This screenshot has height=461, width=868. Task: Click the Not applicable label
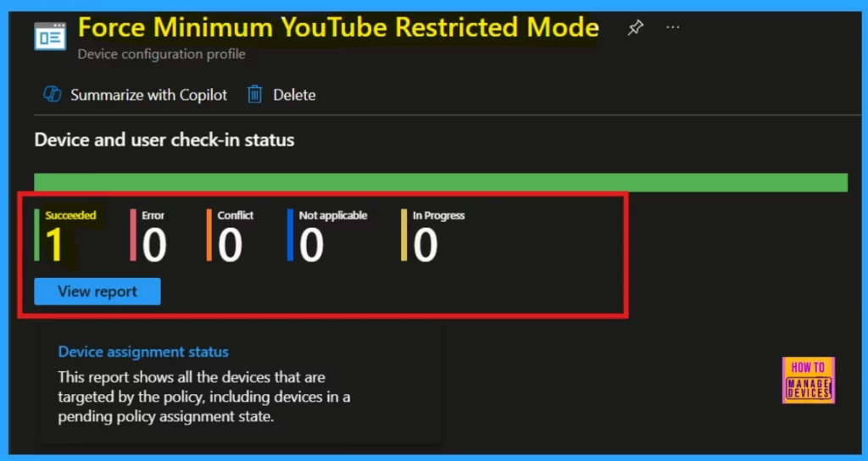click(333, 215)
